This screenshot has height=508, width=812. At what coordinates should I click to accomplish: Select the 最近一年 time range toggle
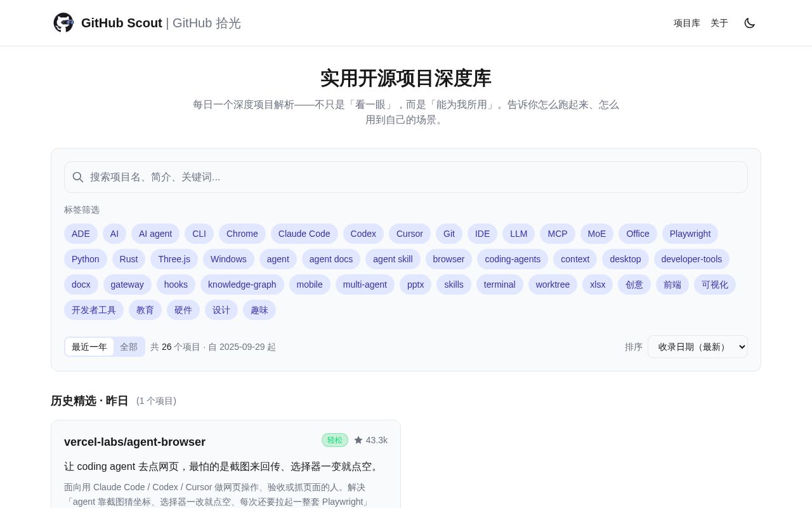[89, 347]
